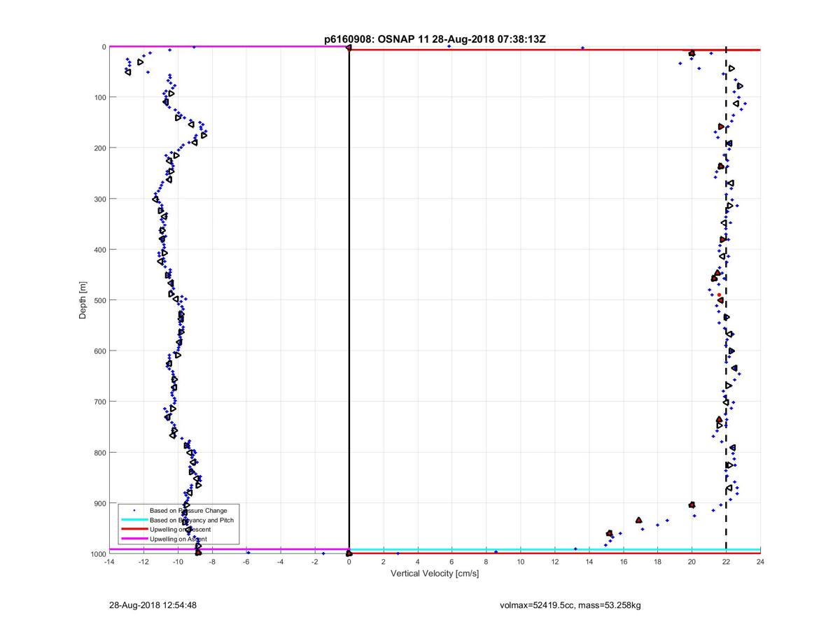840x622 pixels.
Task: Click velocity axis tick label 22
Action: (x=726, y=561)
